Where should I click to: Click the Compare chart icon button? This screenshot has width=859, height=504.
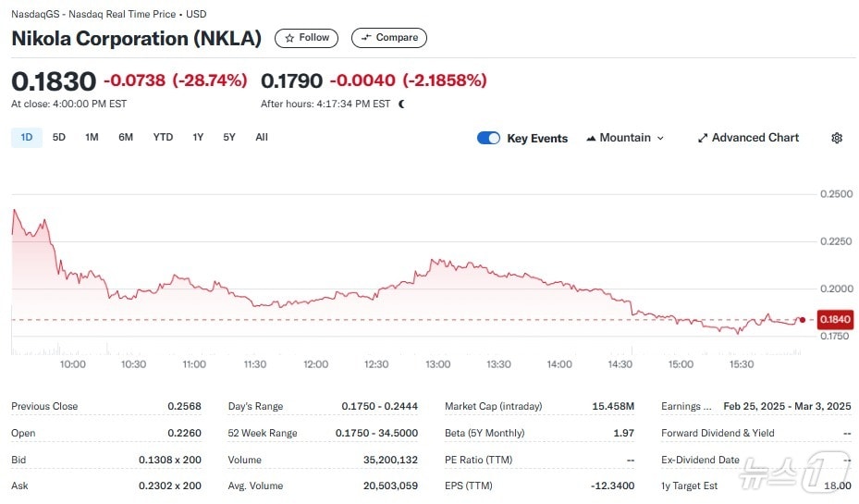point(366,38)
